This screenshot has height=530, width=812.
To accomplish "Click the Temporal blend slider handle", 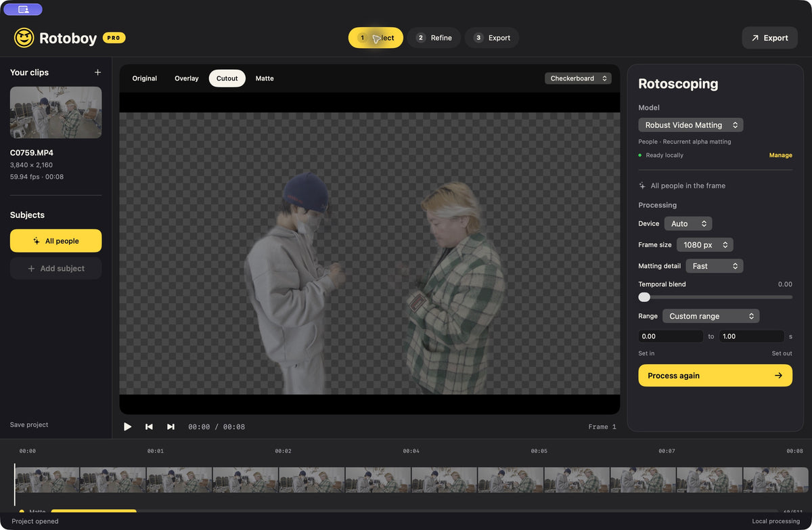I will pyautogui.click(x=644, y=297).
